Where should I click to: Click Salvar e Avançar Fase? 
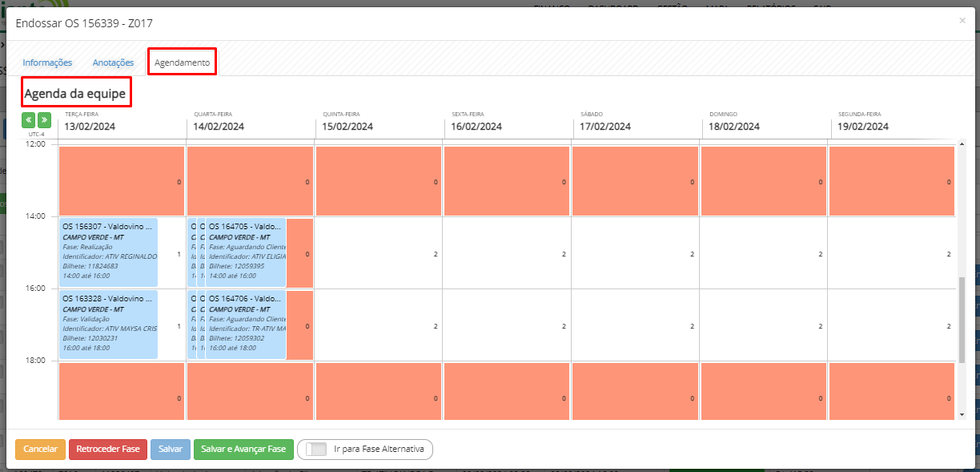243,450
